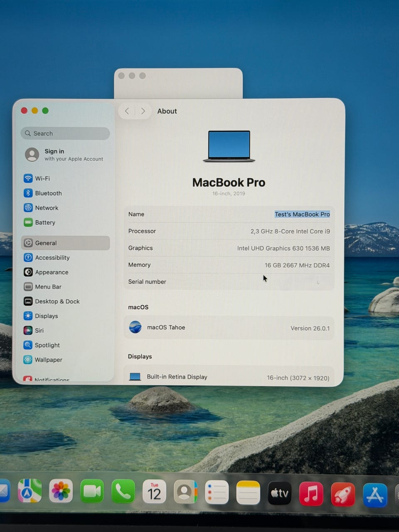Click the Serial number row
399x532 pixels.
click(x=229, y=282)
